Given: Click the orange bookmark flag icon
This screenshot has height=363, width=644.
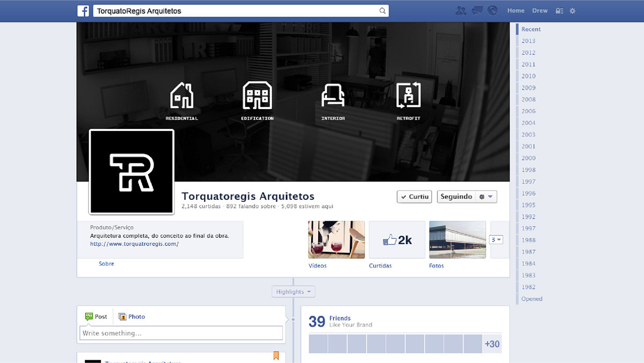Looking at the screenshot, I should (276, 355).
